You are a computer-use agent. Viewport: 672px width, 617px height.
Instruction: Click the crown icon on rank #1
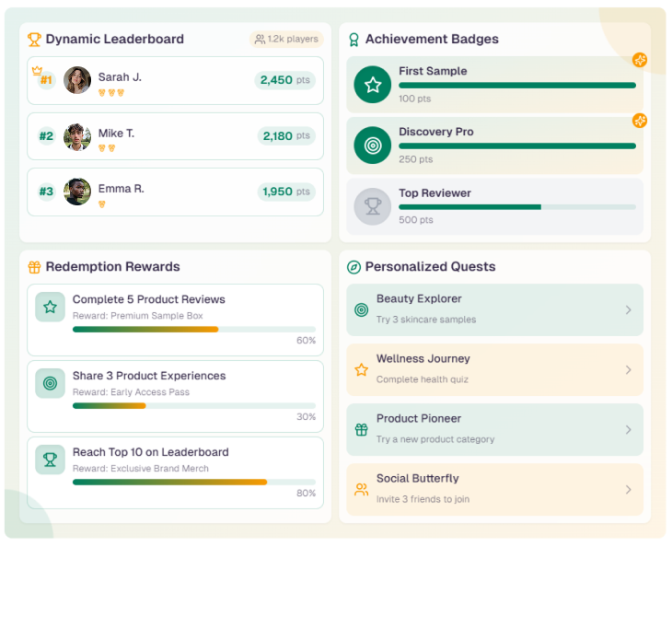[x=38, y=70]
